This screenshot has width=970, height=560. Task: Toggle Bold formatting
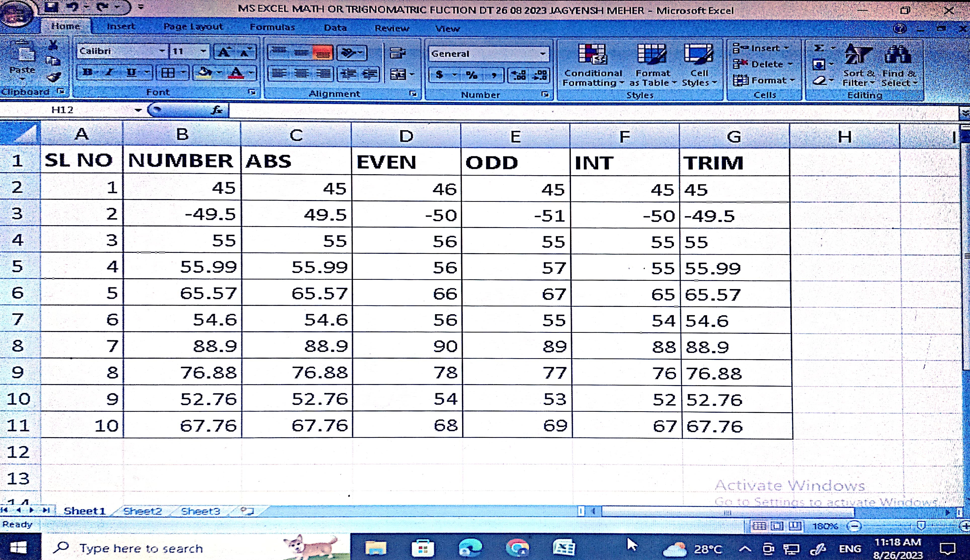point(88,72)
